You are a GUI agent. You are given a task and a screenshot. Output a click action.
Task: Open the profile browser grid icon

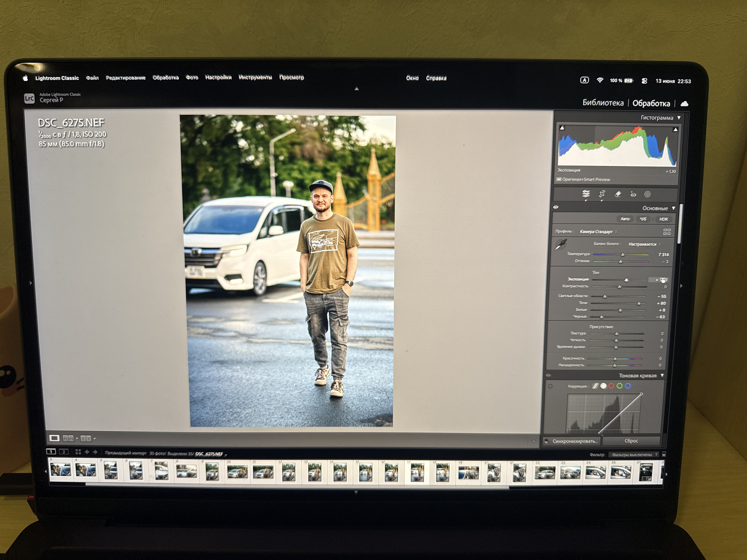pyautogui.click(x=667, y=232)
